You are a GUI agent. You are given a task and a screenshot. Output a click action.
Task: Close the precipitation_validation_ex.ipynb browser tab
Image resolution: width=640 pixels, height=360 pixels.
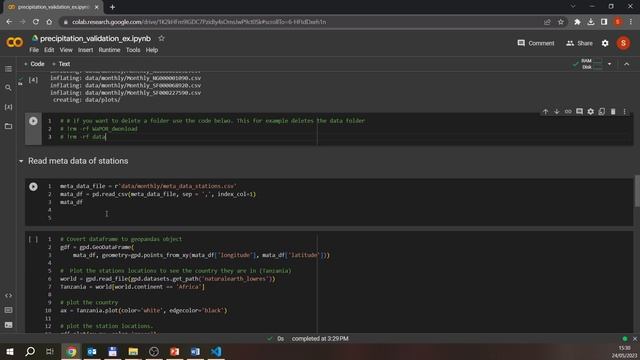click(97, 7)
